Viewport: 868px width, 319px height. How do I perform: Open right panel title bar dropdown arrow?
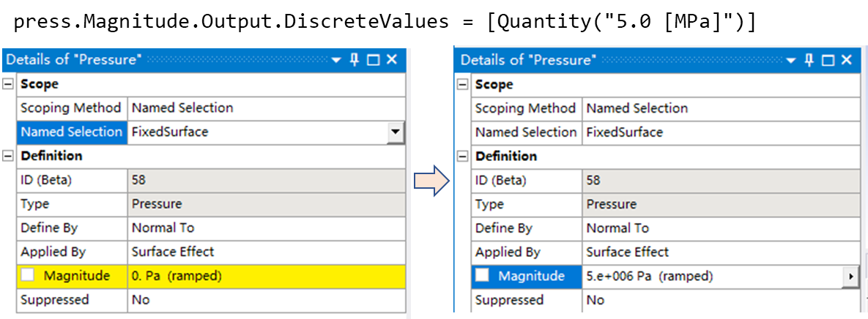pyautogui.click(x=792, y=61)
